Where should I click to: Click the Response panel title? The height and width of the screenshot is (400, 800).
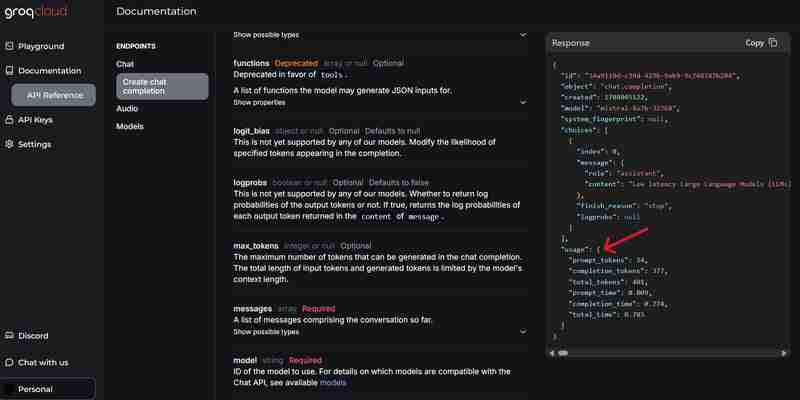coord(570,43)
